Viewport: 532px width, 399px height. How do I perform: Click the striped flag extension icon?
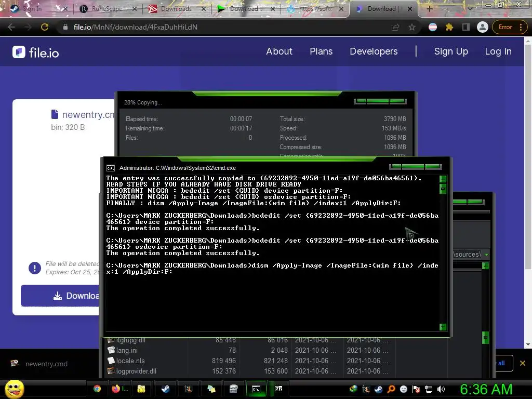click(x=433, y=27)
